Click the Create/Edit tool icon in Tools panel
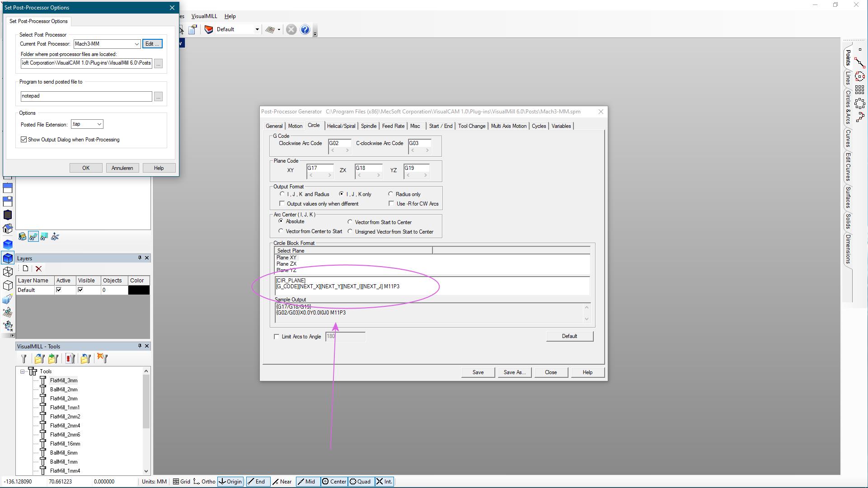 click(x=23, y=359)
